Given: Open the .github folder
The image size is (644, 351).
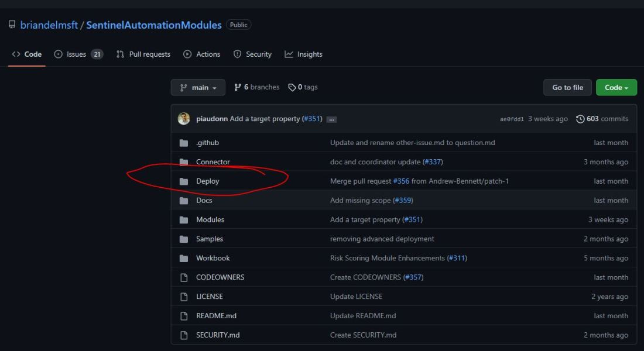Looking at the screenshot, I should pos(207,143).
